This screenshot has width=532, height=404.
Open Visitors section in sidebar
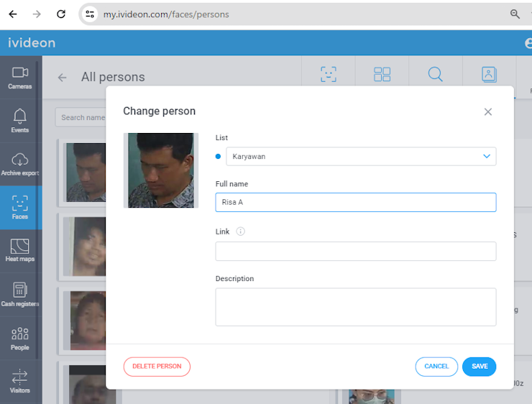(x=19, y=381)
